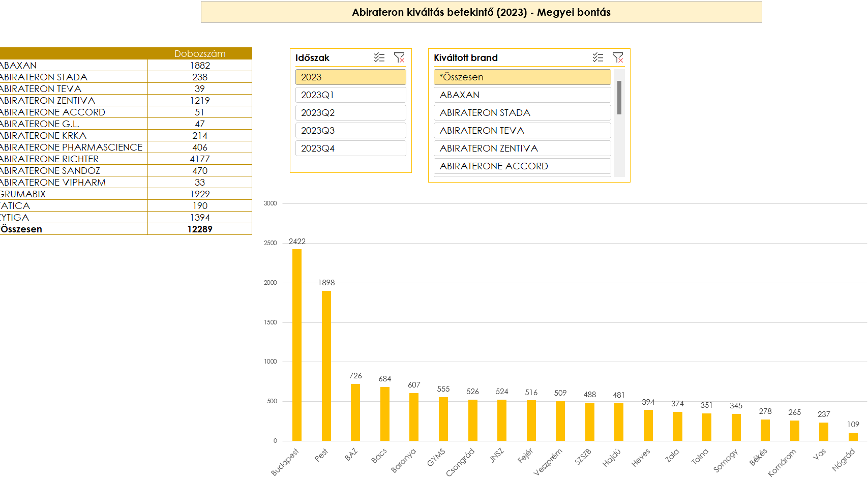The width and height of the screenshot is (868, 478).
Task: Choose the 2023Q3 slicer item
Action: [x=350, y=131]
